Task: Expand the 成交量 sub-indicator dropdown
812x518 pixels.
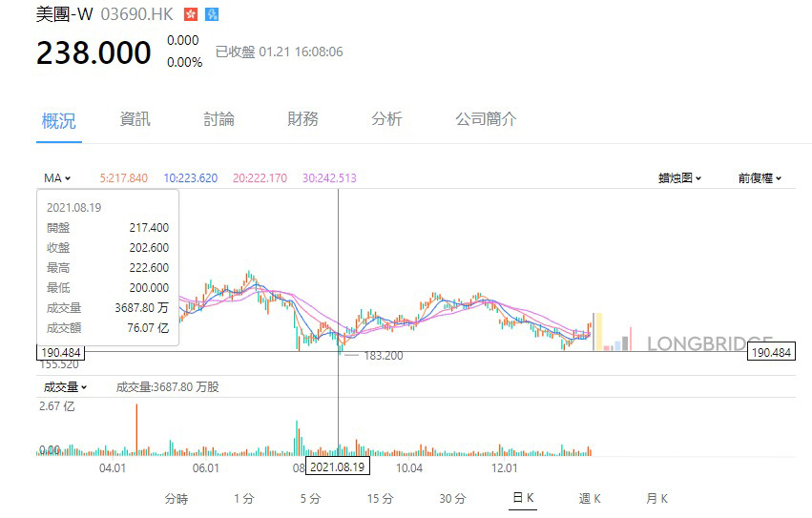Action: pyautogui.click(x=65, y=387)
